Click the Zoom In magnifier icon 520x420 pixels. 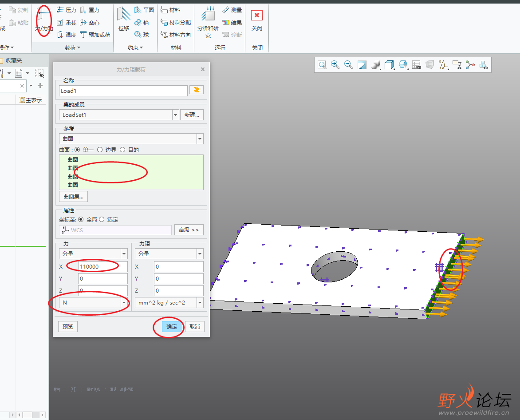click(x=335, y=65)
